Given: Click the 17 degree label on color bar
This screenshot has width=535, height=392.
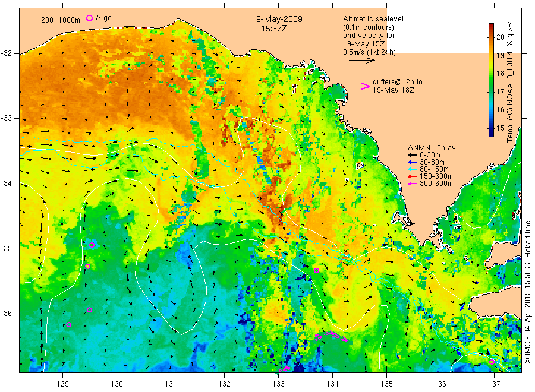Looking at the screenshot, I should click(501, 91).
